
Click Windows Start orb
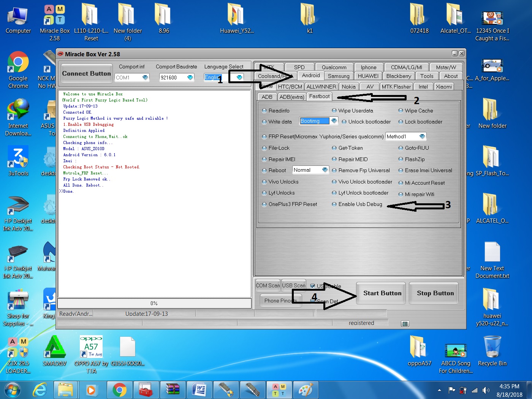coord(12,390)
